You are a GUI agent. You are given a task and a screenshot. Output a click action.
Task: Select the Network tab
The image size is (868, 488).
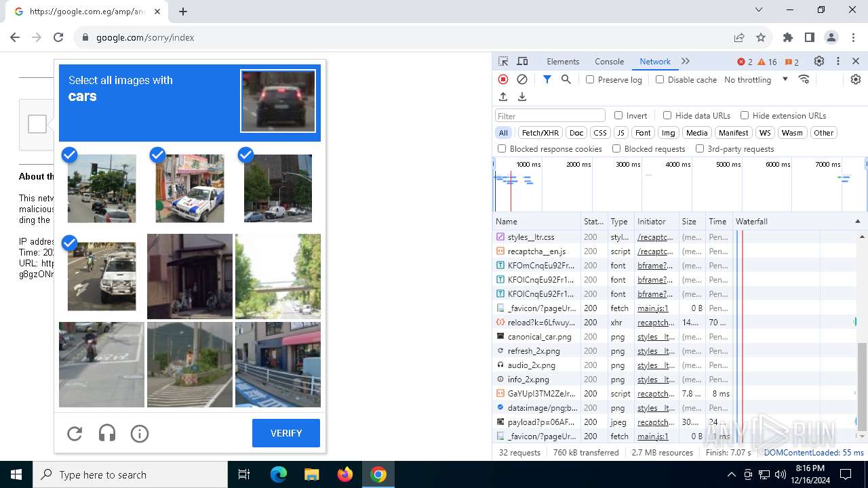coord(655,61)
